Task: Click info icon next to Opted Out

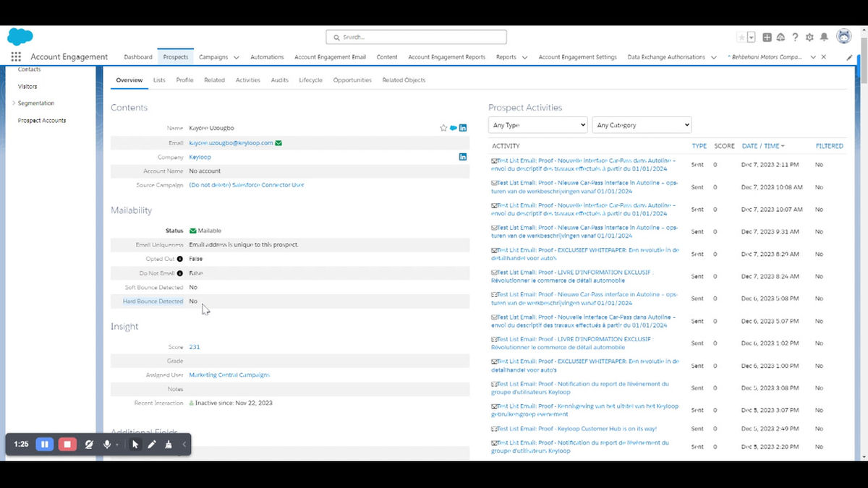Action: (180, 259)
